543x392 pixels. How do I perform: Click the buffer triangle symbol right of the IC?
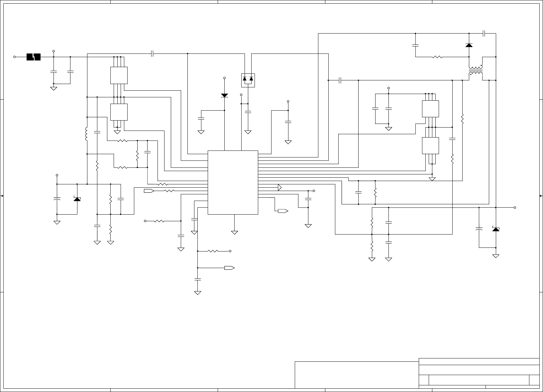280,188
